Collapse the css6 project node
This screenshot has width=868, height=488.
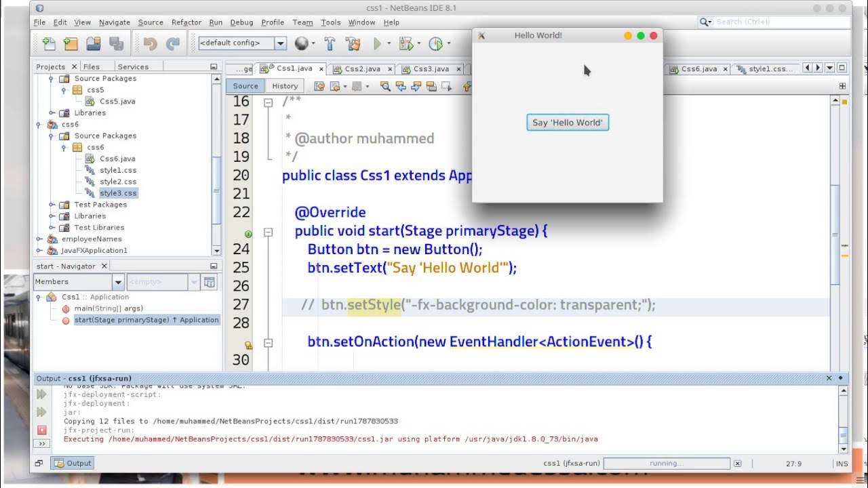pos(38,125)
